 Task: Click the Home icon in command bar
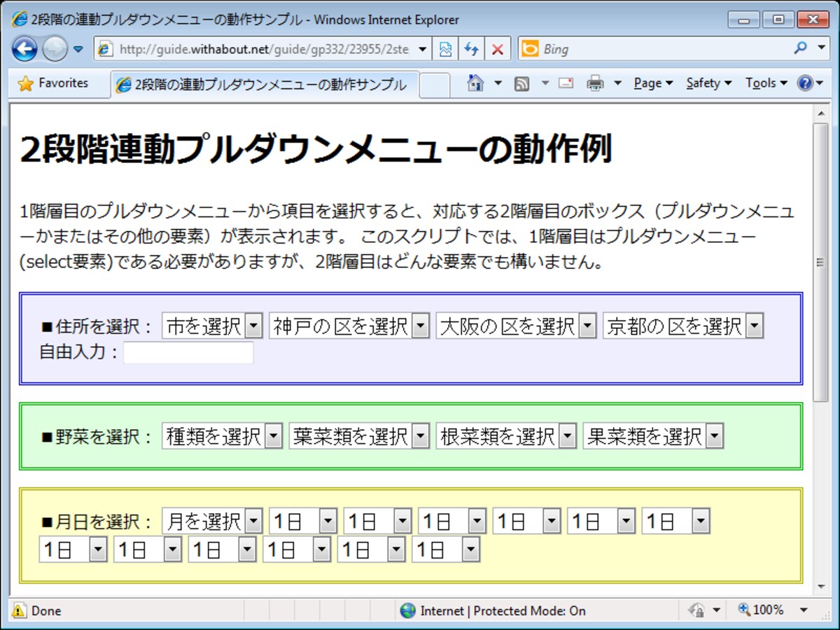[475, 83]
